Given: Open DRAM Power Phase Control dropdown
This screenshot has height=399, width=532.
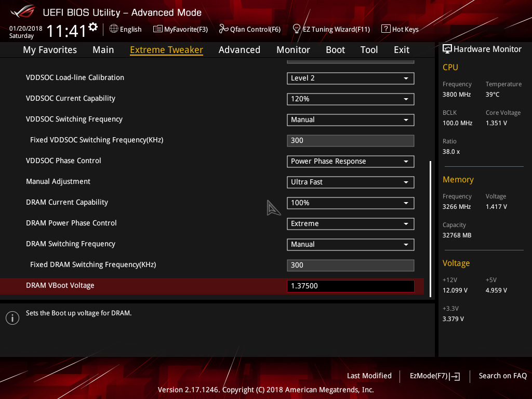Looking at the screenshot, I should click(351, 223).
